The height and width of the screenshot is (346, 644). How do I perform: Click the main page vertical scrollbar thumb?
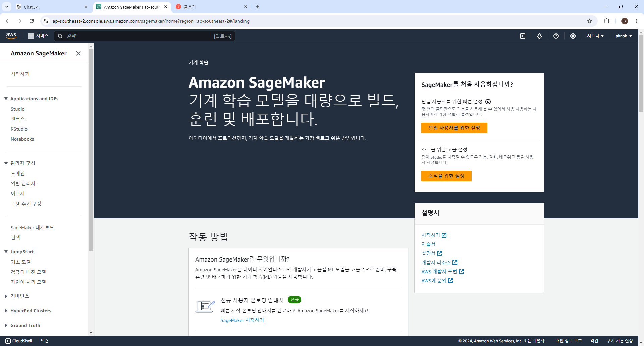coord(641,73)
